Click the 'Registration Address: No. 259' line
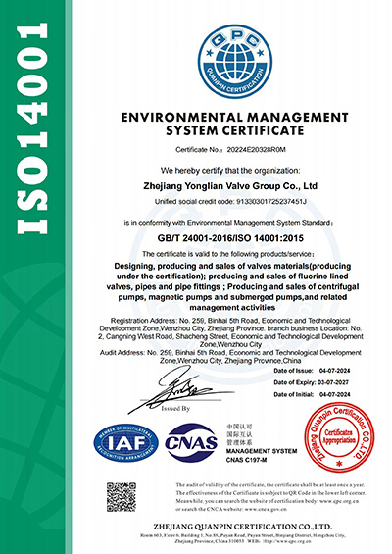 tap(230, 321)
